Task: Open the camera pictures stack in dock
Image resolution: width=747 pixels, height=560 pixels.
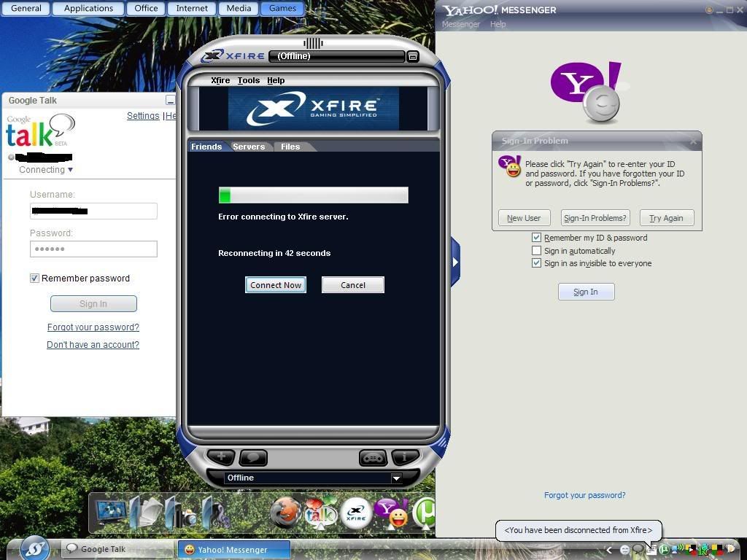Action: (182, 513)
